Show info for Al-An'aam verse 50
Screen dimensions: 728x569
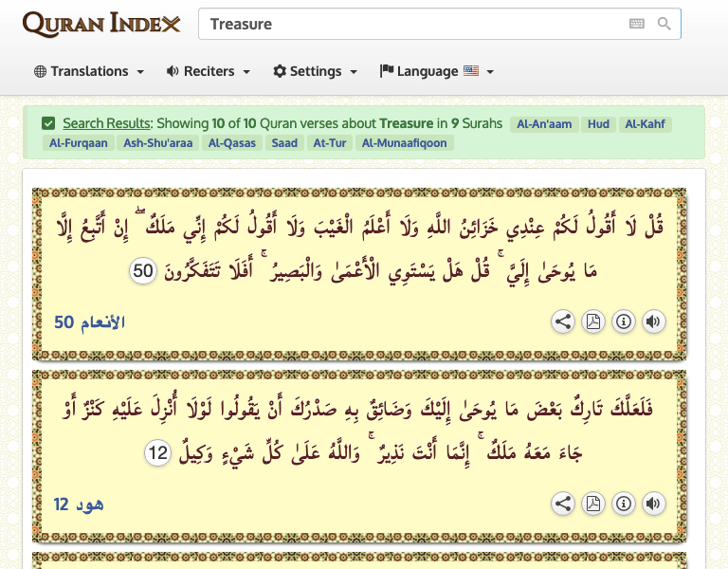(x=624, y=321)
